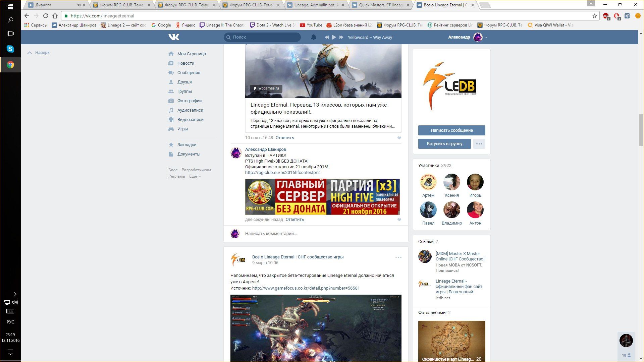Open the Разработчикам footer link

[x=196, y=170]
